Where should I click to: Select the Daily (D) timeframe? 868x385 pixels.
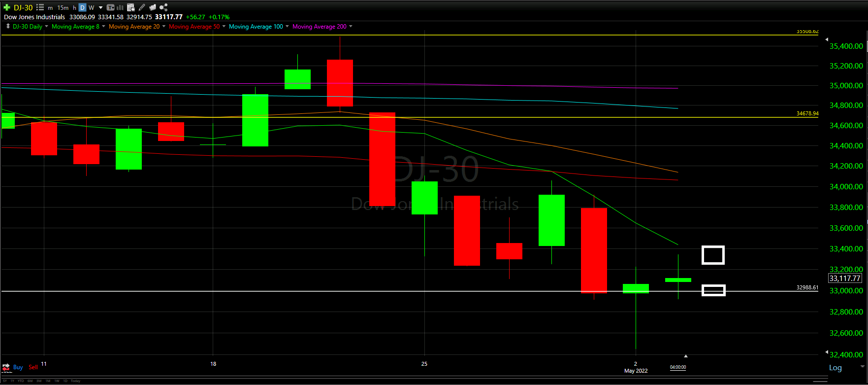[82, 7]
